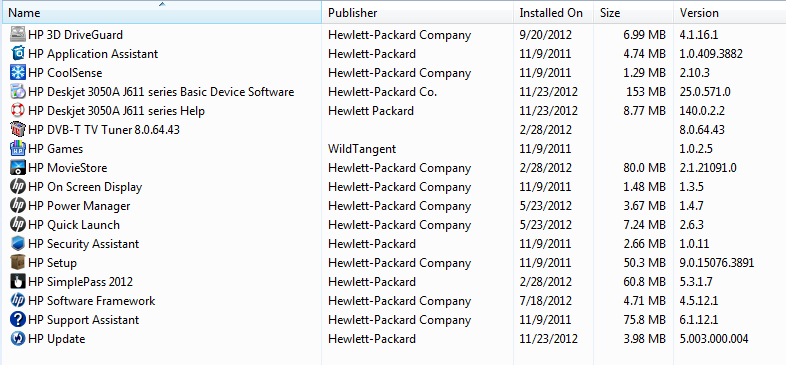Click the HP CoolSense snowflake icon
Image resolution: width=786 pixels, height=365 pixels.
[x=18, y=73]
